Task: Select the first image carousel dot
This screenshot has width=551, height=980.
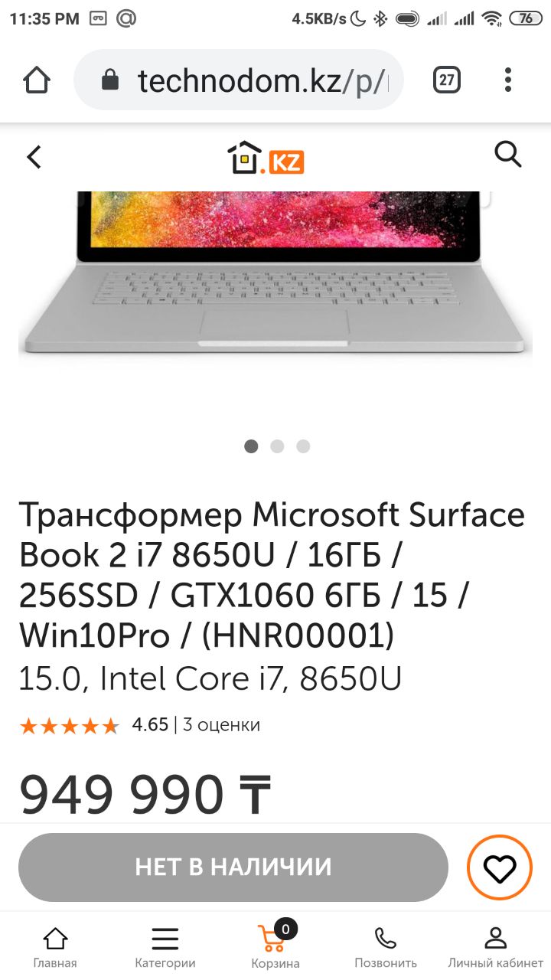Action: point(251,446)
